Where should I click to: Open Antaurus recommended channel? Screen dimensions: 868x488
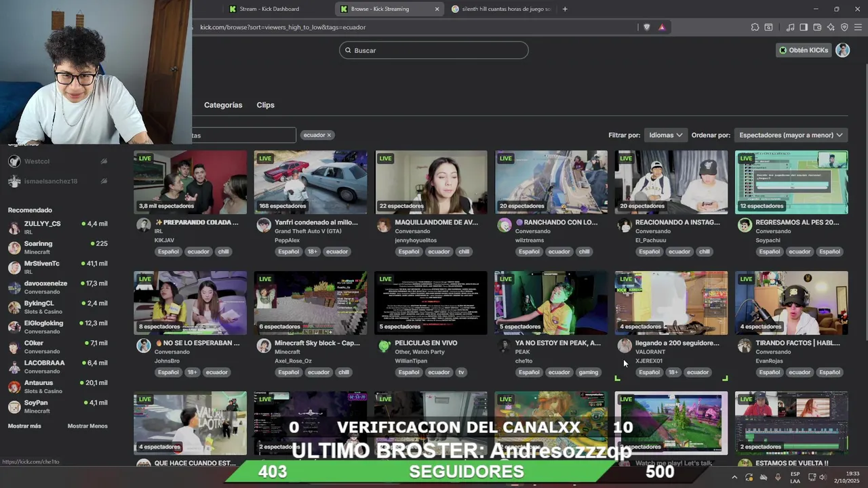tap(58, 386)
